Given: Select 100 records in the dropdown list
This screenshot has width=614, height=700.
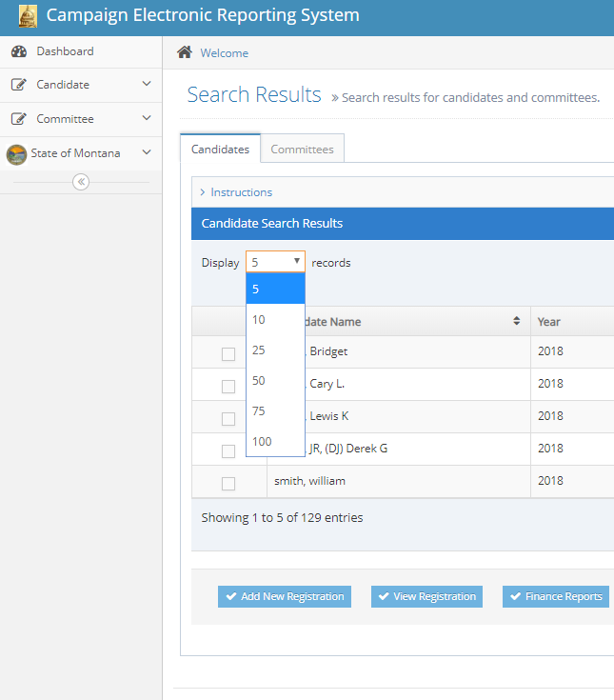Looking at the screenshot, I should tap(262, 442).
